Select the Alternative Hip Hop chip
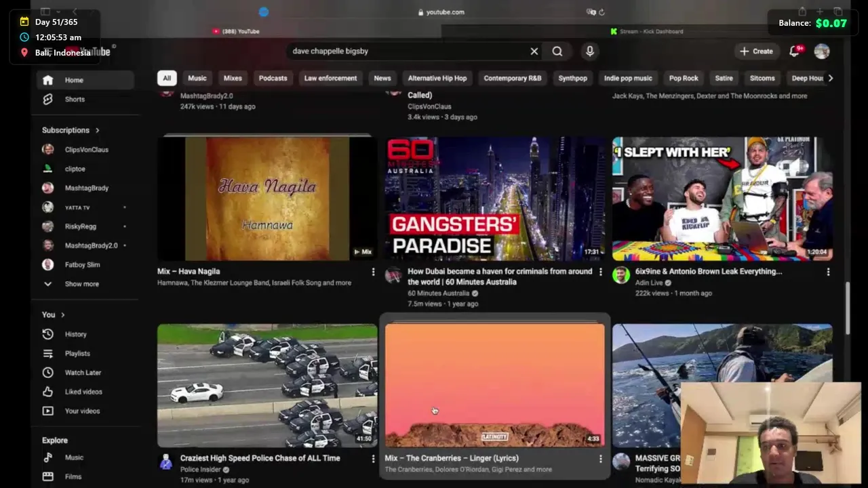The image size is (868, 488). pos(437,78)
